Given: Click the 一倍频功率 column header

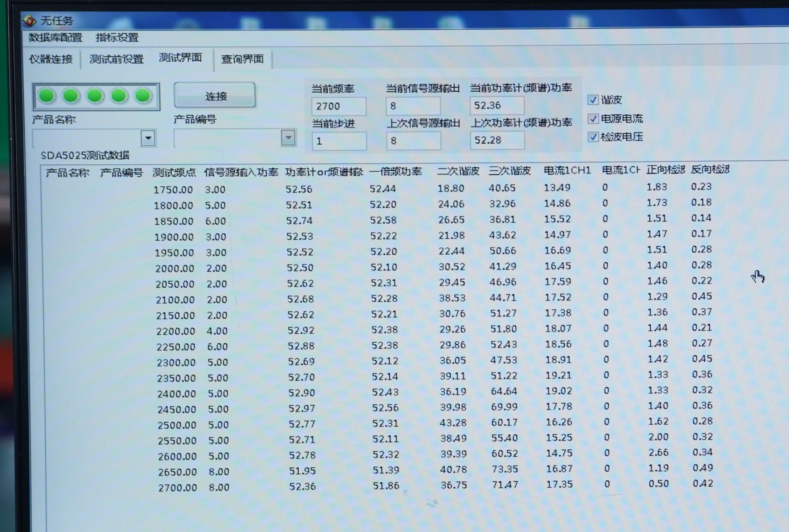Looking at the screenshot, I should (x=395, y=172).
